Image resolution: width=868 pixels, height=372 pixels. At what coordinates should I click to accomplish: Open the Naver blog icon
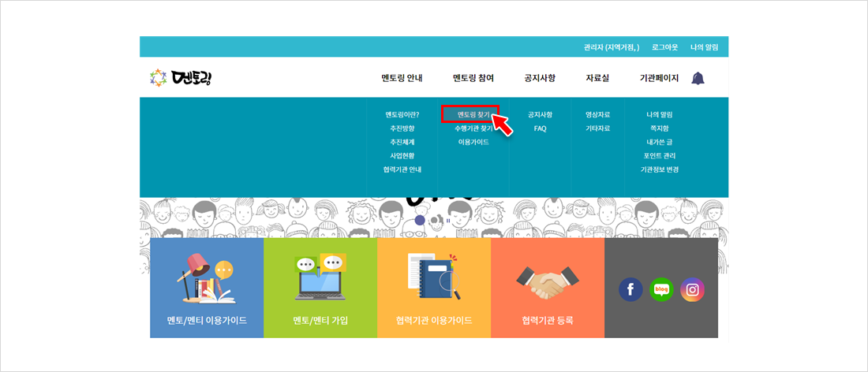[661, 290]
